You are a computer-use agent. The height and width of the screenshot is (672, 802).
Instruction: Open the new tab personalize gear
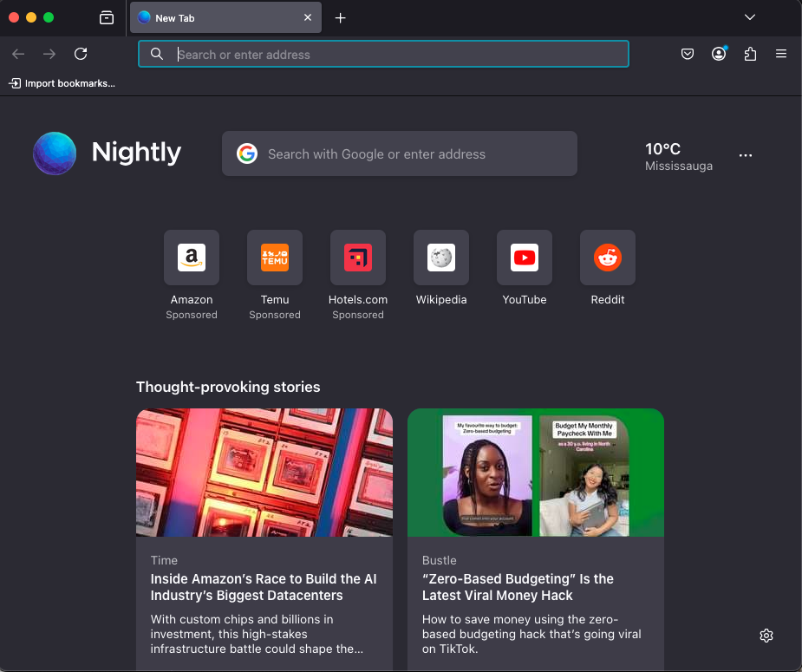pyautogui.click(x=766, y=636)
